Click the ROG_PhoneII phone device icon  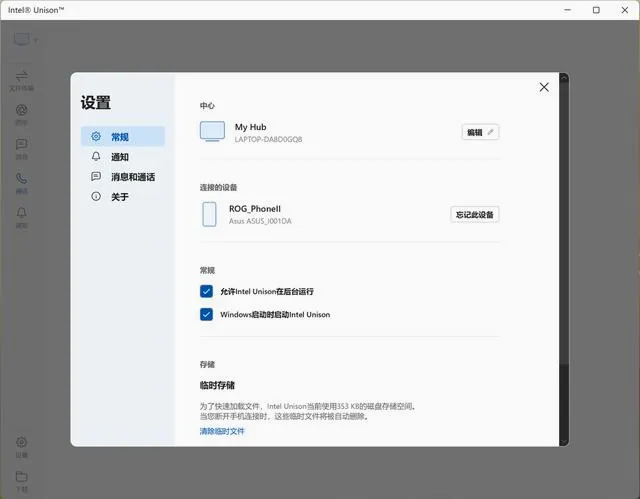[209, 214]
